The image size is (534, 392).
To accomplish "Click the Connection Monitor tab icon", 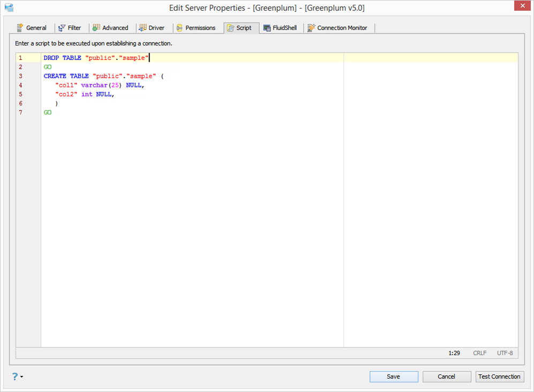I will [311, 28].
